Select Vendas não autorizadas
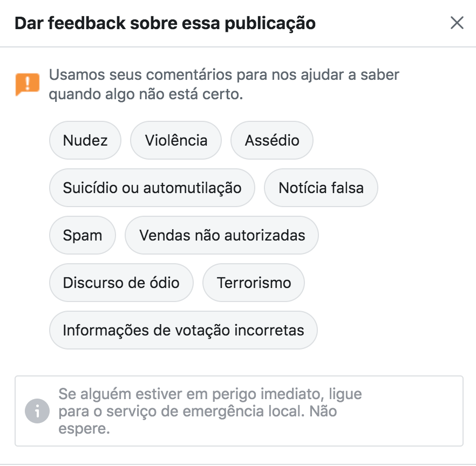The height and width of the screenshot is (466, 476). coord(222,235)
